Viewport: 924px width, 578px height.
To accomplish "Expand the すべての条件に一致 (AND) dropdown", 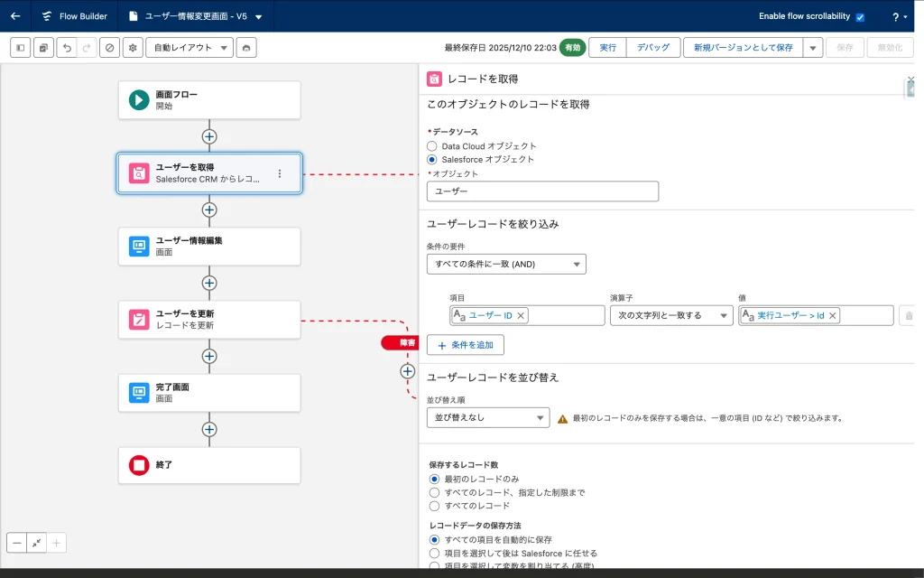I will point(506,264).
